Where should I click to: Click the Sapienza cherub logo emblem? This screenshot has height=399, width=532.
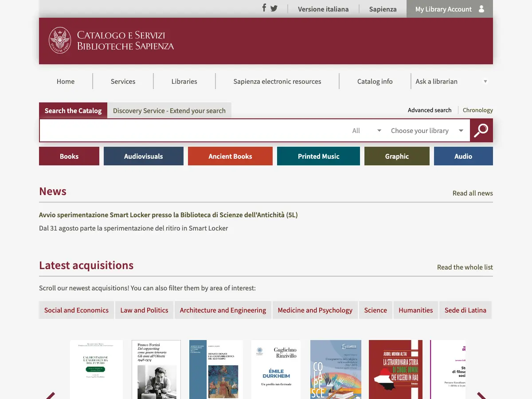(x=60, y=40)
